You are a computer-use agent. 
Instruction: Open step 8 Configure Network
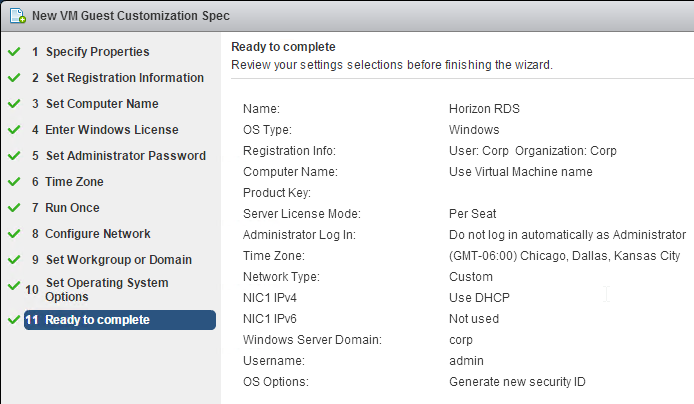point(91,234)
